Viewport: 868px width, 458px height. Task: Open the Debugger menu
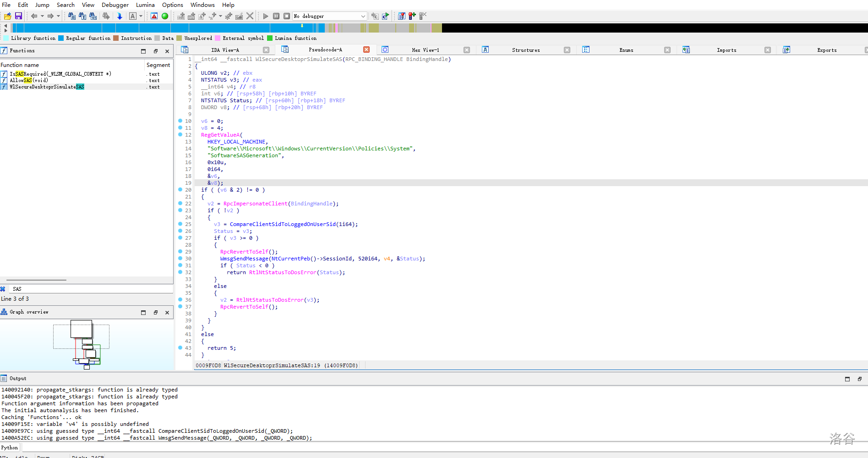click(115, 5)
